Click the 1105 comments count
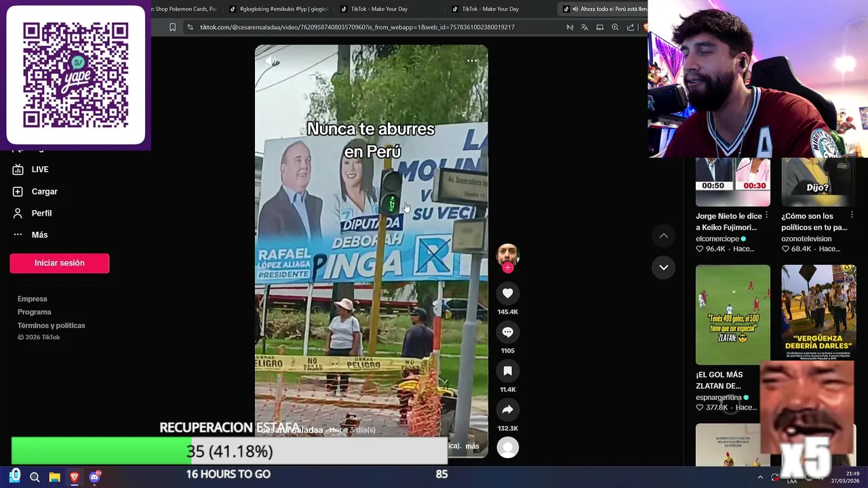The width and height of the screenshot is (868, 488). (x=508, y=350)
